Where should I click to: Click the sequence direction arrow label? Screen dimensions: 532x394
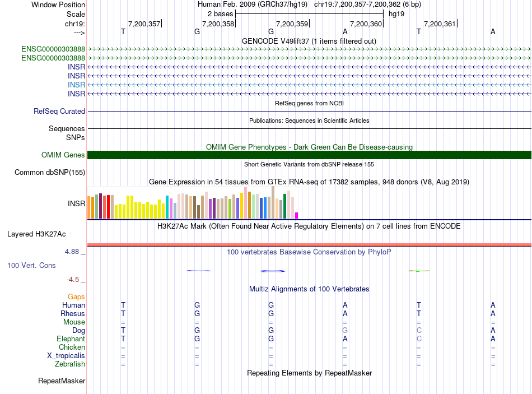[80, 33]
